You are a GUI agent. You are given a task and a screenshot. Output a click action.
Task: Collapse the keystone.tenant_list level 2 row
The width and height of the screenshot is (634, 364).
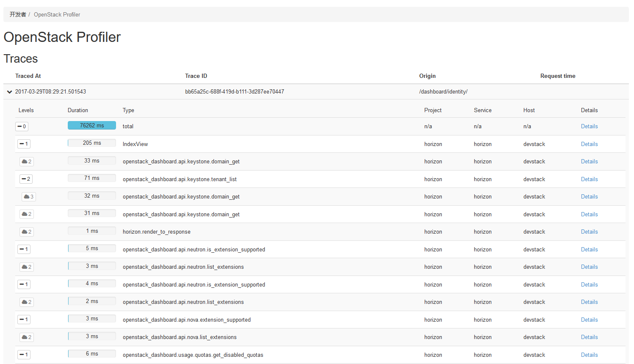click(x=26, y=179)
